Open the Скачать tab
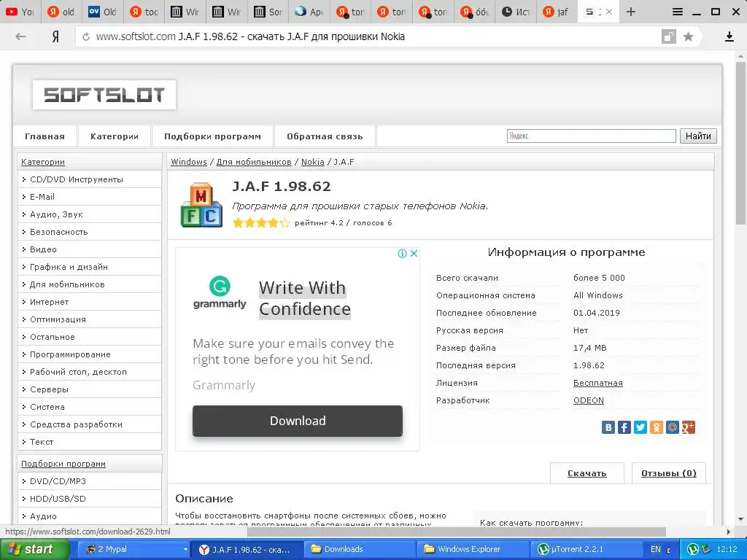 [587, 472]
